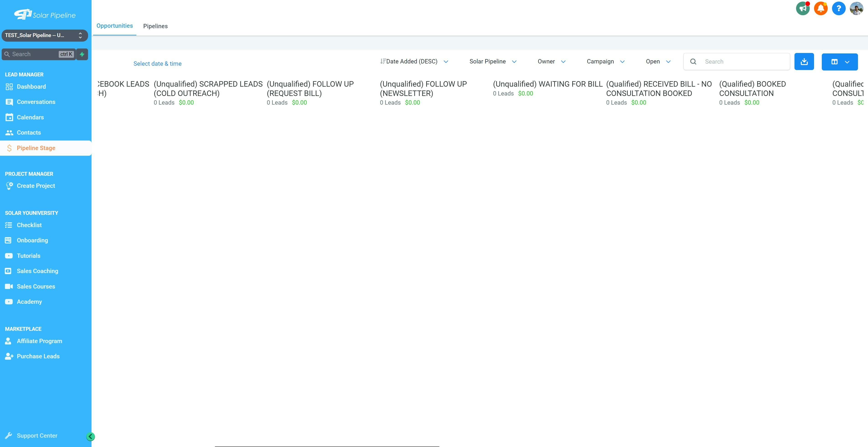Click the AI assistant lightning icon beside search
The height and width of the screenshot is (447, 868).
click(82, 54)
